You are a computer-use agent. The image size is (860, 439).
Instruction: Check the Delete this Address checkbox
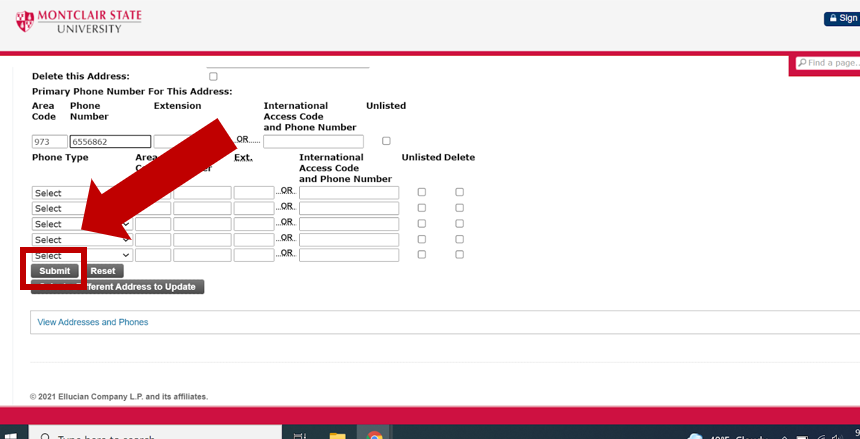[213, 76]
